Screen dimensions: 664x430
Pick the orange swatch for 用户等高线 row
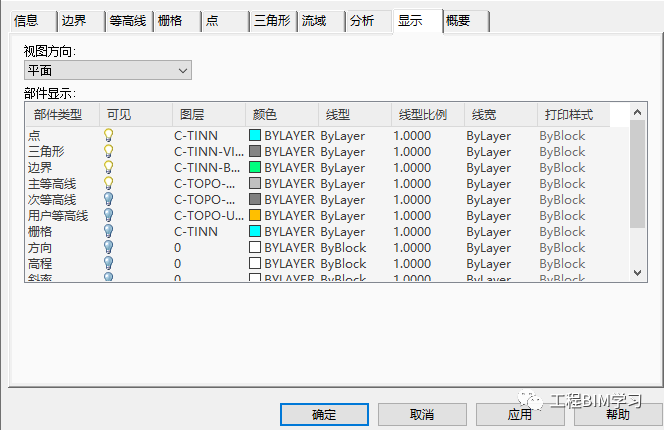(255, 215)
